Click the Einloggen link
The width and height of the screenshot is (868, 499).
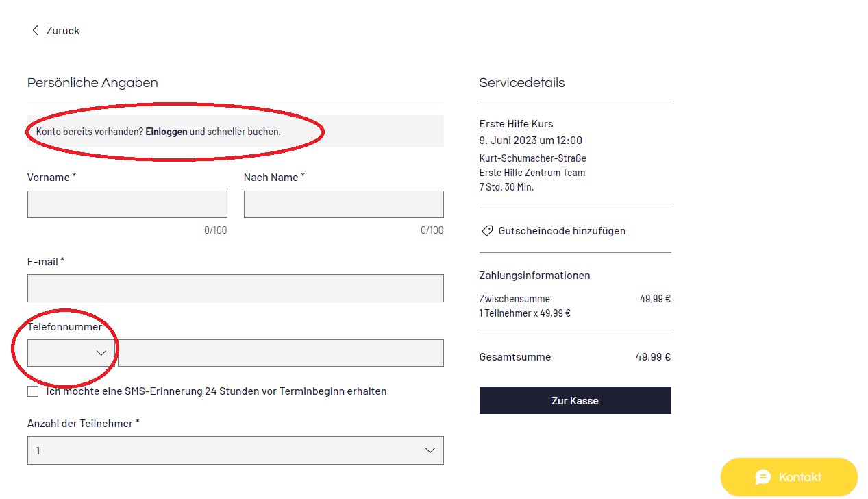click(166, 132)
